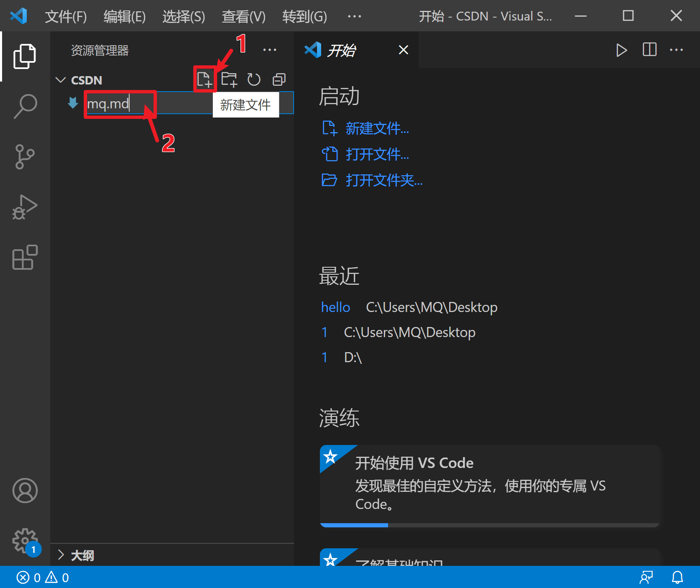The width and height of the screenshot is (700, 588).
Task: Open recent project hello
Action: pos(335,307)
